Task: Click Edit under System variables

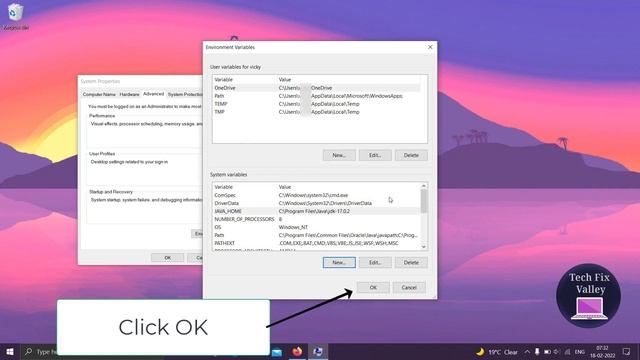Action: (x=375, y=262)
